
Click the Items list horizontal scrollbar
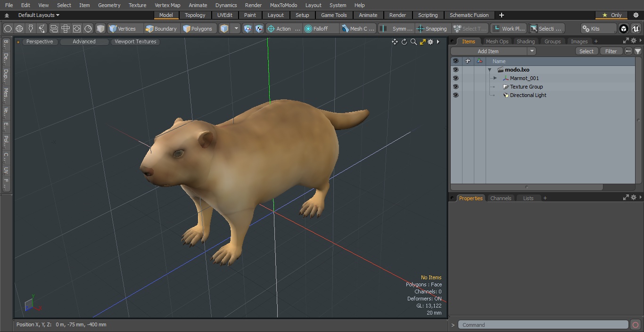click(527, 187)
